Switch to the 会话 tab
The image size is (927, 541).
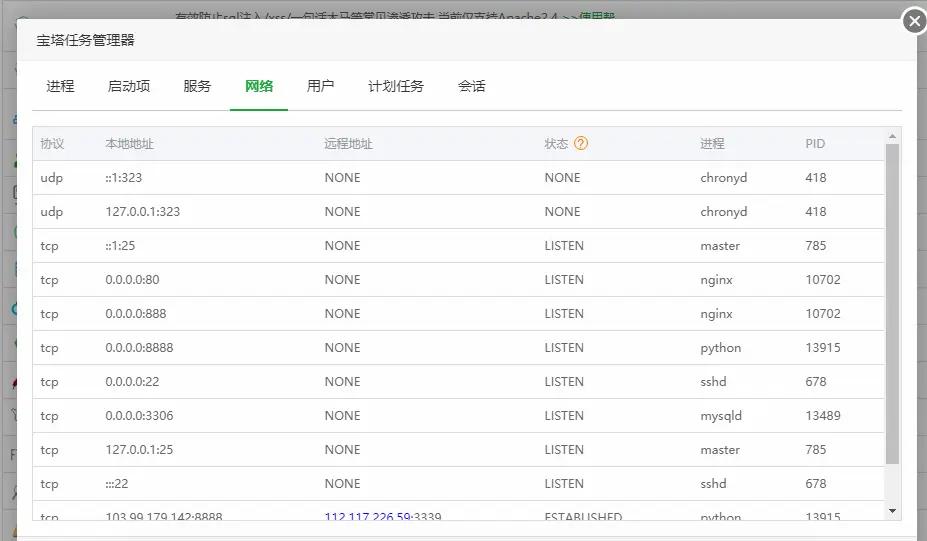(x=472, y=86)
